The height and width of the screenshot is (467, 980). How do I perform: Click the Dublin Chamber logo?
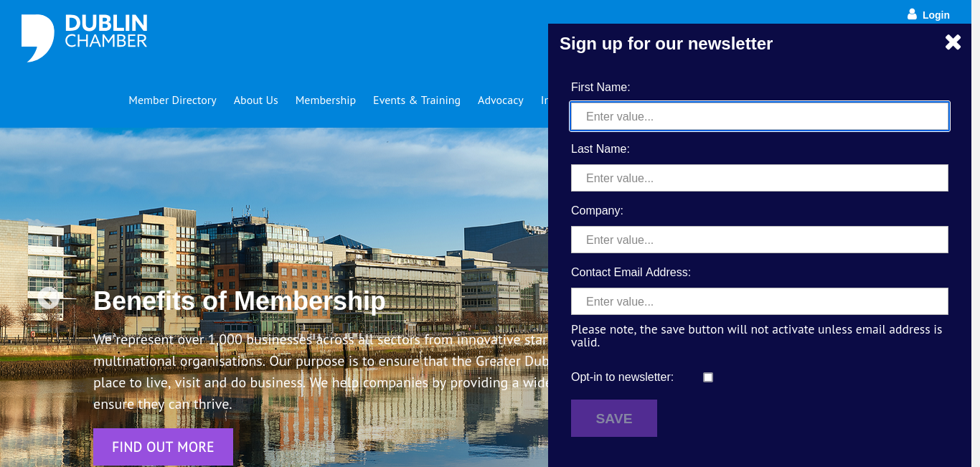click(85, 38)
